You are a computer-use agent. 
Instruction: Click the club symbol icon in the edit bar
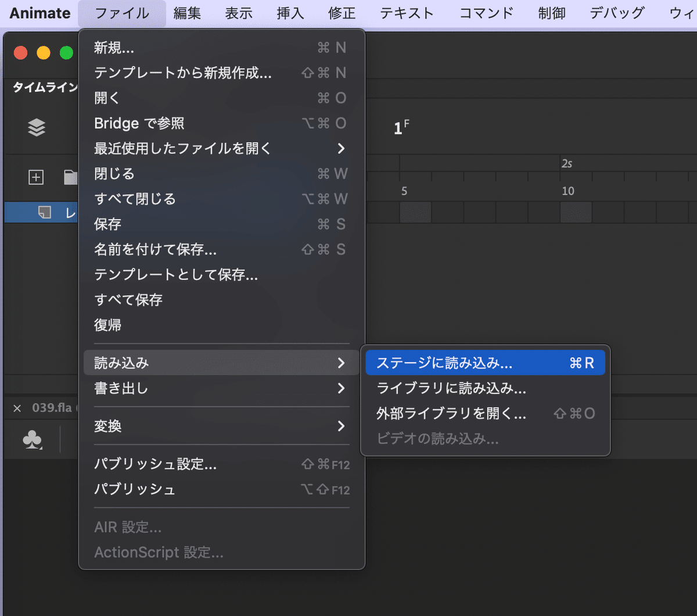click(32, 439)
